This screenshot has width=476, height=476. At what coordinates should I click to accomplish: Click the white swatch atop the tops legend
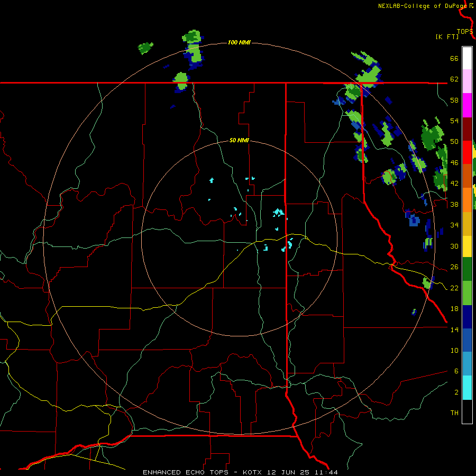467,58
